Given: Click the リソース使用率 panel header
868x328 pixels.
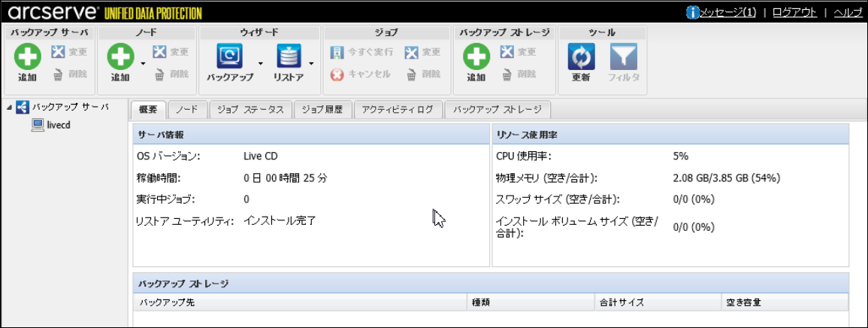Looking at the screenshot, I should tap(670, 135).
